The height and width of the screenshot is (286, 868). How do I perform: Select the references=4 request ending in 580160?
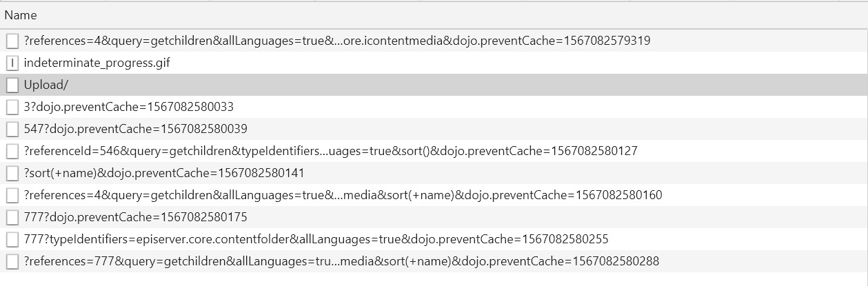tap(343, 195)
